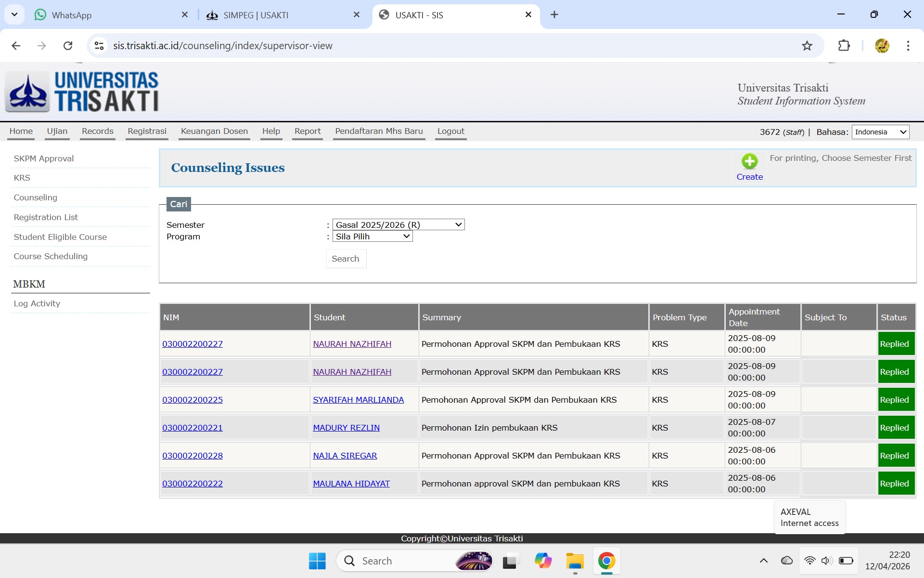
Task: Open student link MADURY REZLIN
Action: [346, 428]
